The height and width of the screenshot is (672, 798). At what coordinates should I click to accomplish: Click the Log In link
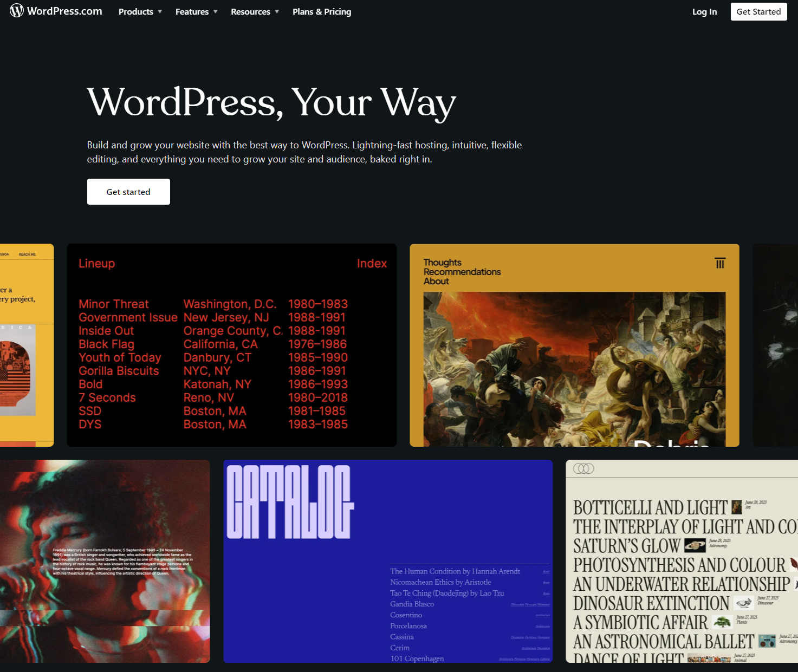[x=704, y=11]
